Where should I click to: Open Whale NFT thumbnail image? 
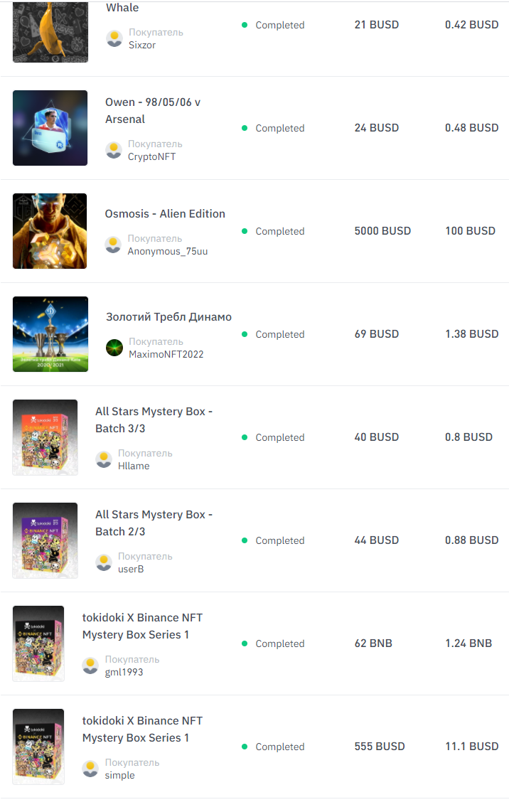click(x=50, y=31)
